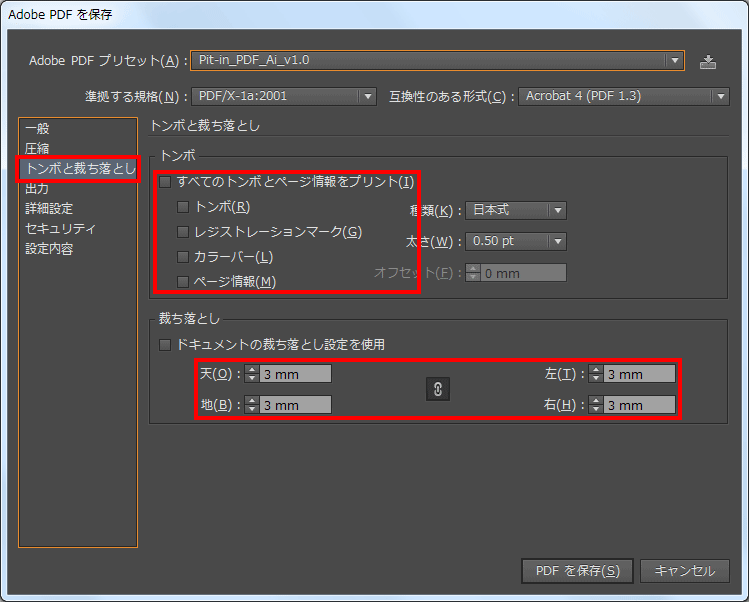Switch to the 出力 settings category
The width and height of the screenshot is (749, 602).
[37, 188]
